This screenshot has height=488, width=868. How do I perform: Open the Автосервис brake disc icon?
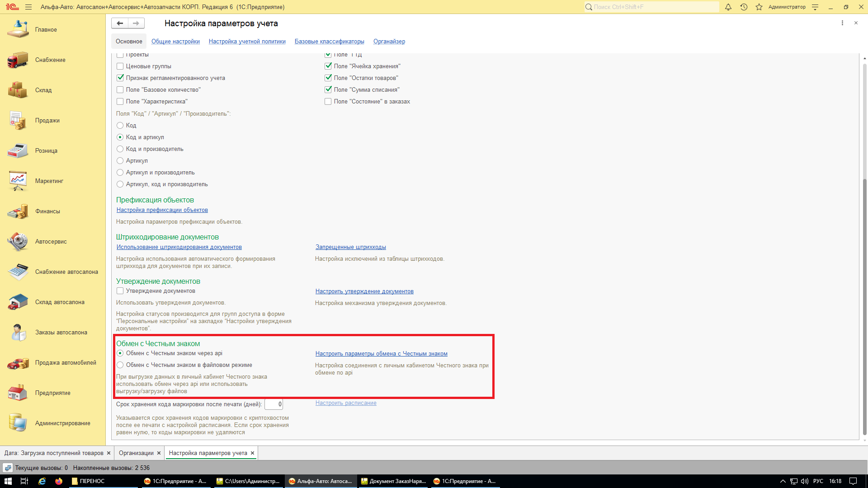pyautogui.click(x=18, y=241)
